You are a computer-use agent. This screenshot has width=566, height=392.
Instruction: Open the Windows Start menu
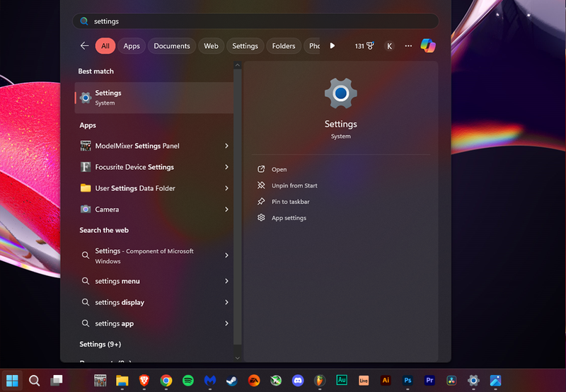point(12,380)
